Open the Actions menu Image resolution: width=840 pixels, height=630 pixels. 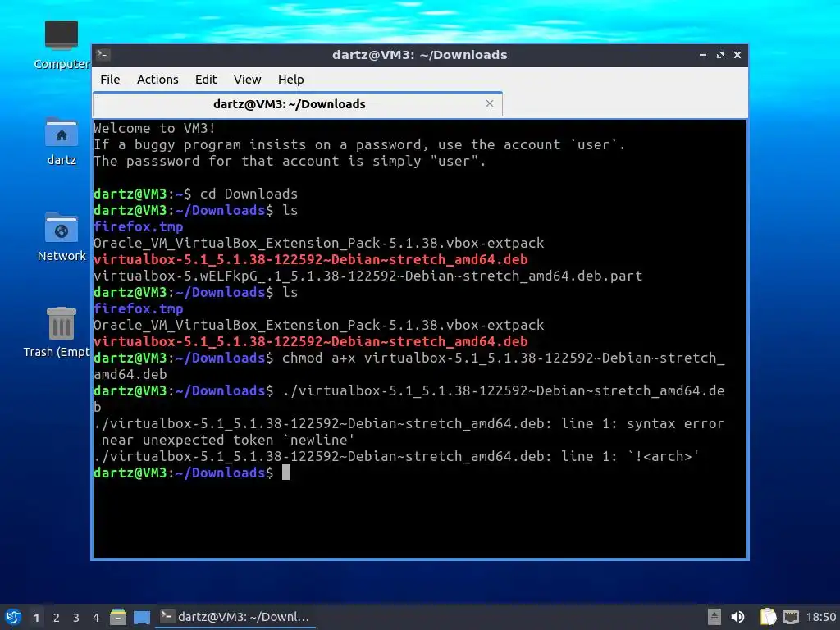coord(157,80)
